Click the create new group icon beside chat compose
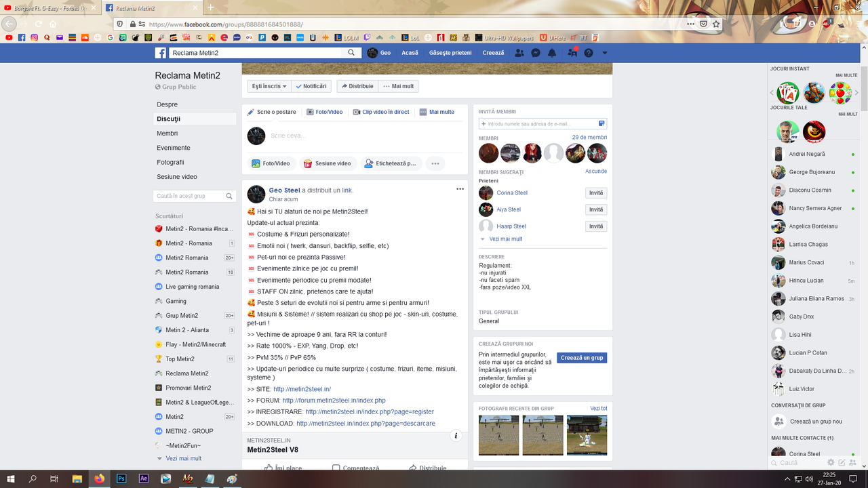The width and height of the screenshot is (868, 488). tap(852, 463)
